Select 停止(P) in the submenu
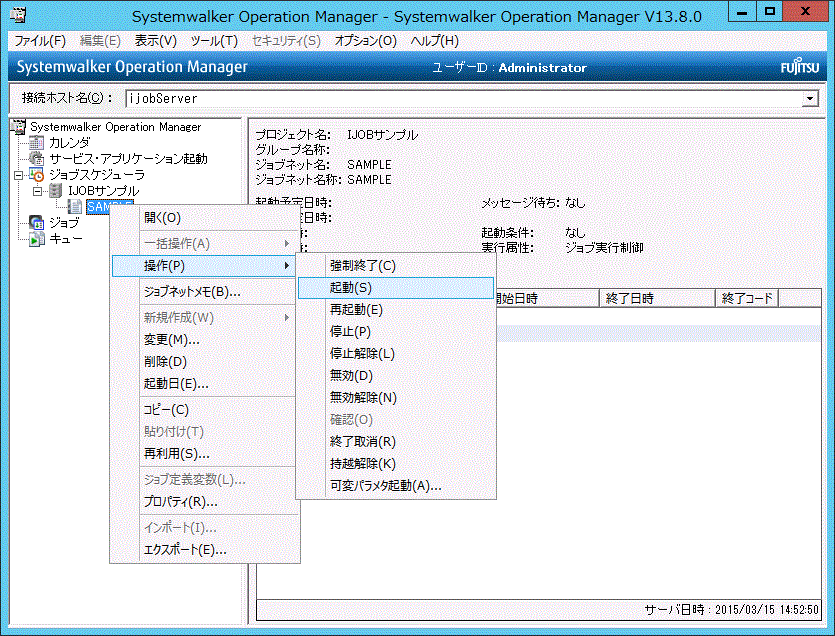This screenshot has height=636, width=835. pyautogui.click(x=396, y=331)
